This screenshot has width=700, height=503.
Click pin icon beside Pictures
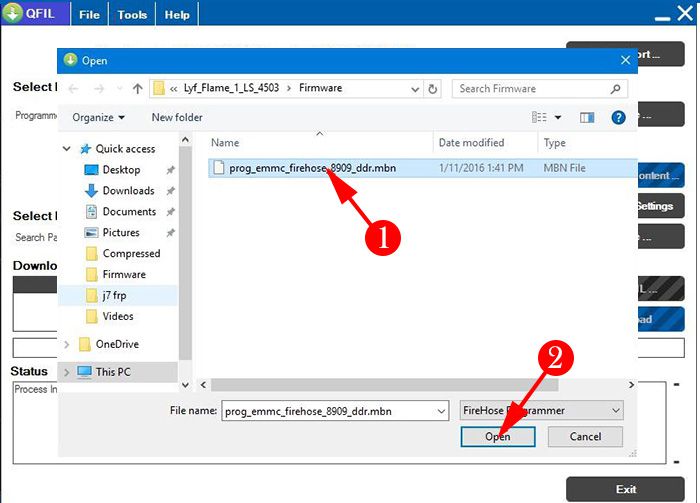(170, 233)
